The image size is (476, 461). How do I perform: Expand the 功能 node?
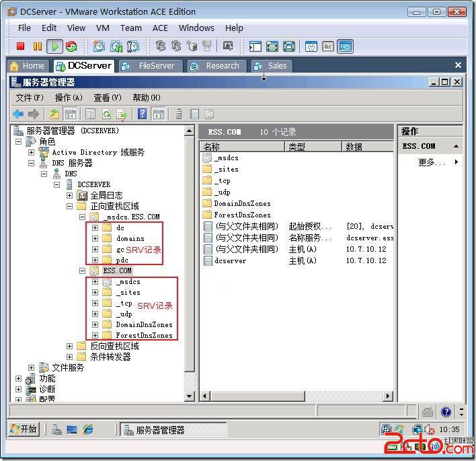pyautogui.click(x=19, y=378)
